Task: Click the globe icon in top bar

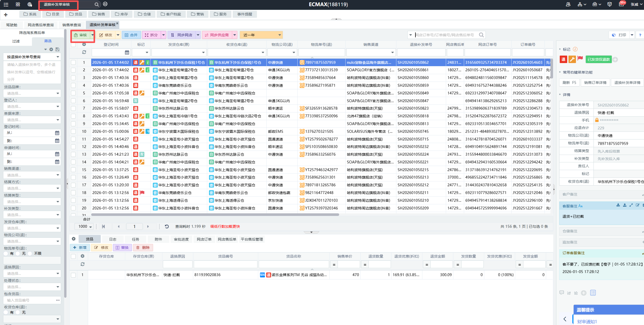Action: click(30, 4)
